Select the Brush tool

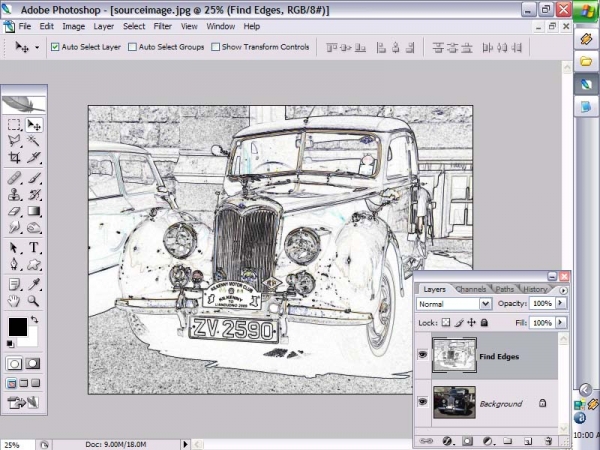34,178
